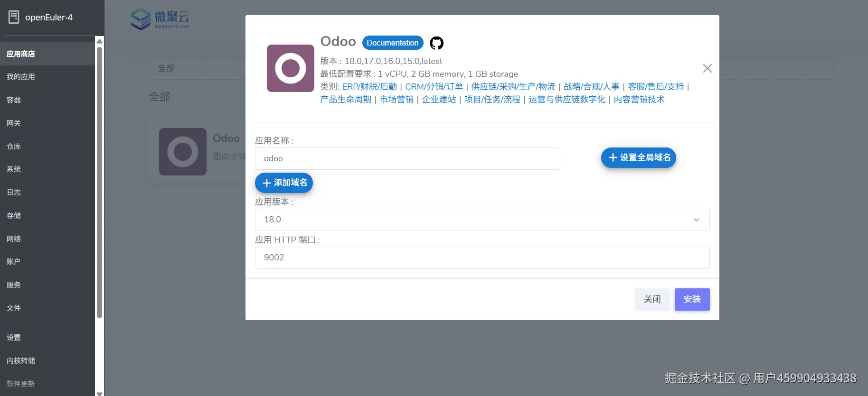Open 网络 in the sidebar
The height and width of the screenshot is (396, 868).
47,239
